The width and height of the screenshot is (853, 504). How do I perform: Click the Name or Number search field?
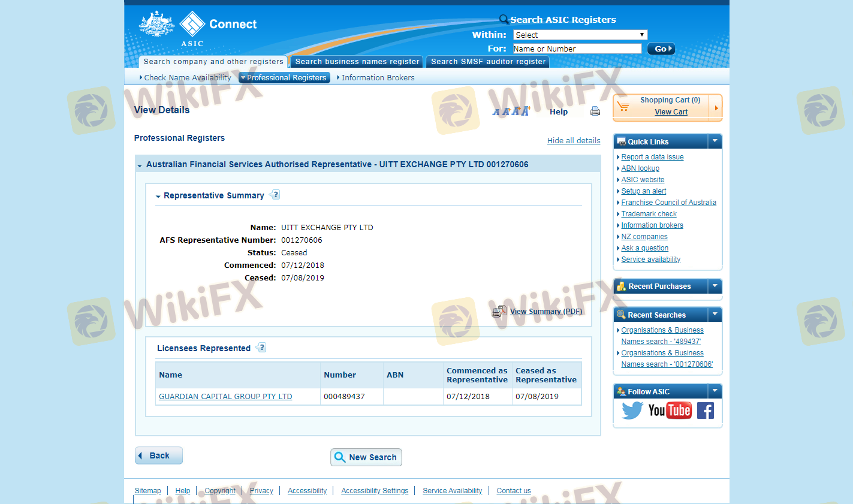(577, 49)
